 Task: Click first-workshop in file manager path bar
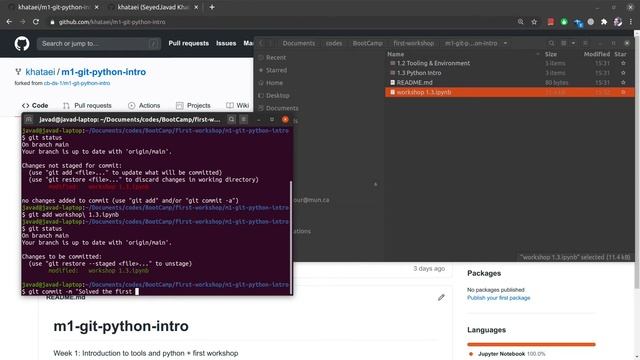pos(413,43)
